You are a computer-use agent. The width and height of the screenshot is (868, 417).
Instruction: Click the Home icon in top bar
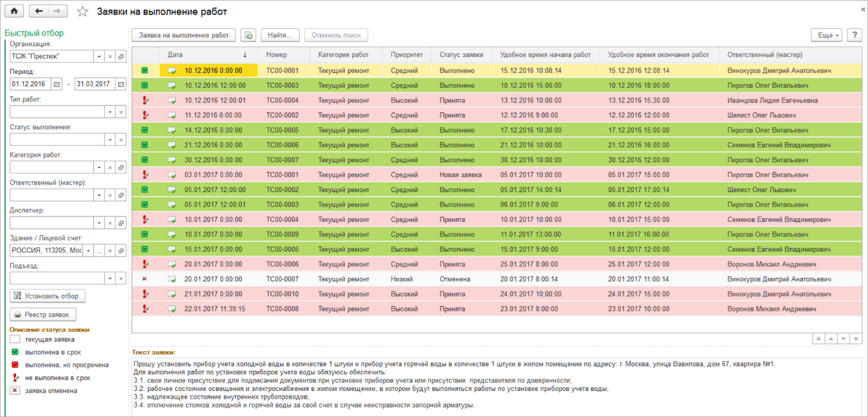[14, 11]
